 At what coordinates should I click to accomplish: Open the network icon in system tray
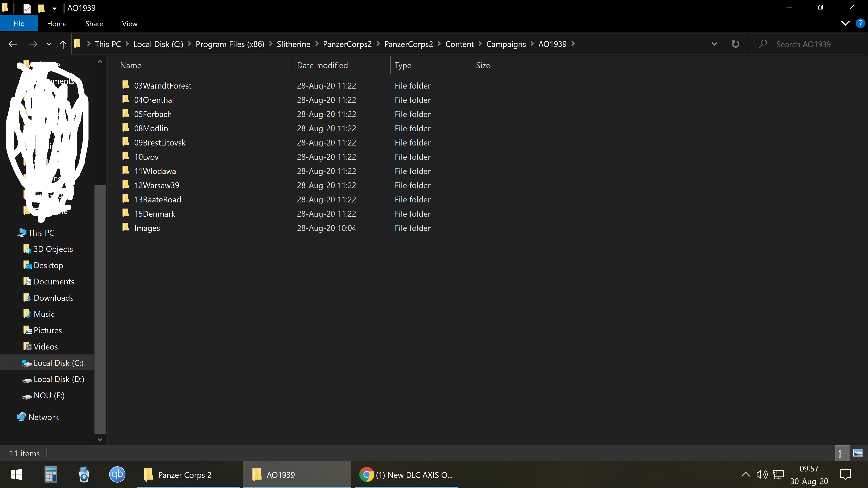point(778,475)
